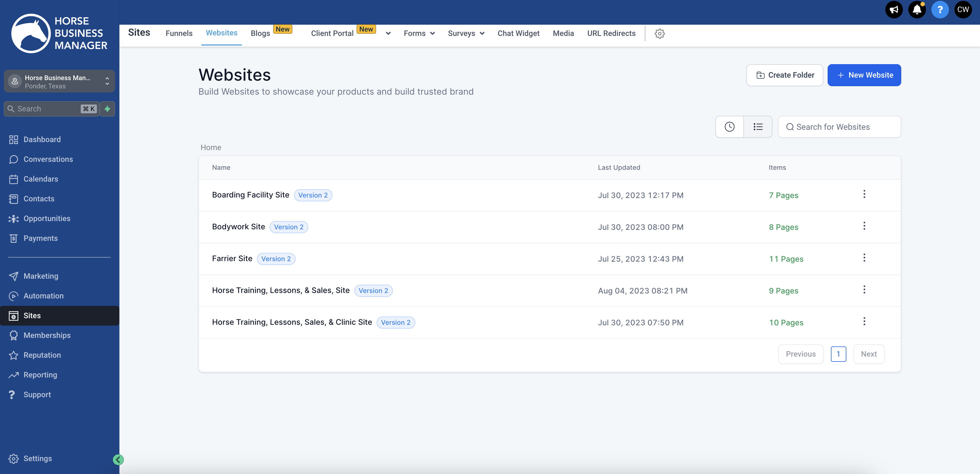Screen dimensions: 980x474
Task: Click the New Website button
Action: [x=864, y=75]
